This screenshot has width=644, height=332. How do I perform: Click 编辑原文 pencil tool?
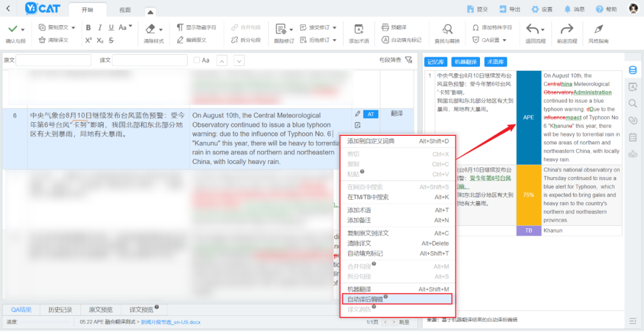(x=192, y=40)
